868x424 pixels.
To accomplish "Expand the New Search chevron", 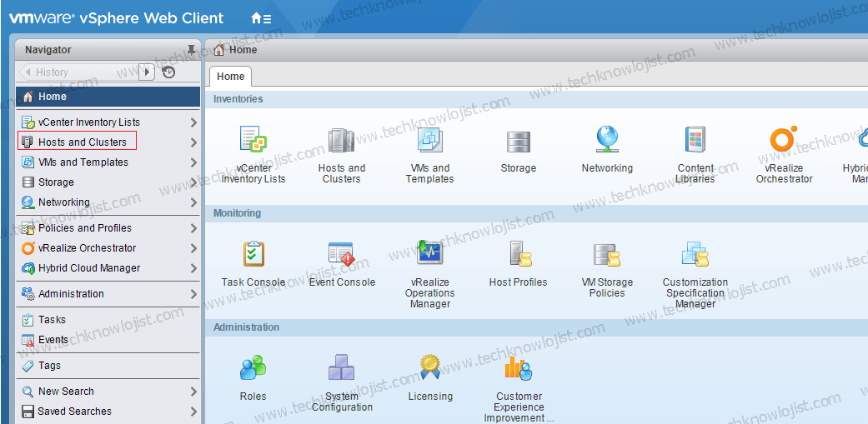I will (193, 392).
